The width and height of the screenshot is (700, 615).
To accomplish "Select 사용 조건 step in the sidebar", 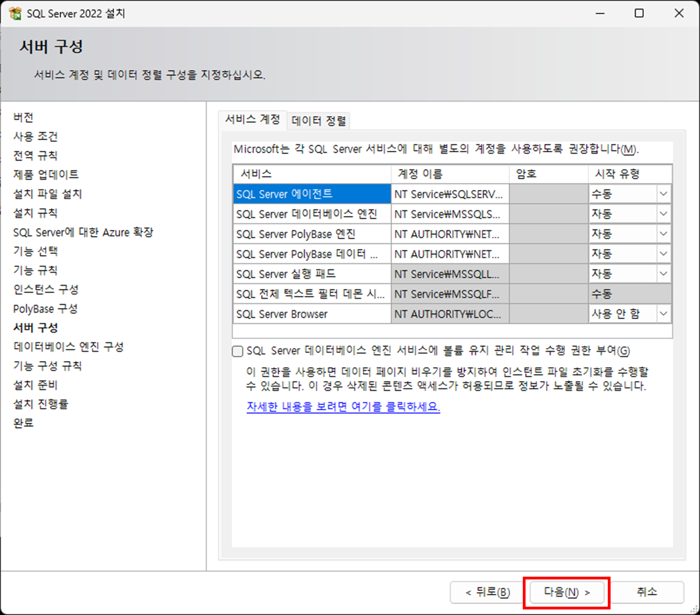I will (36, 137).
